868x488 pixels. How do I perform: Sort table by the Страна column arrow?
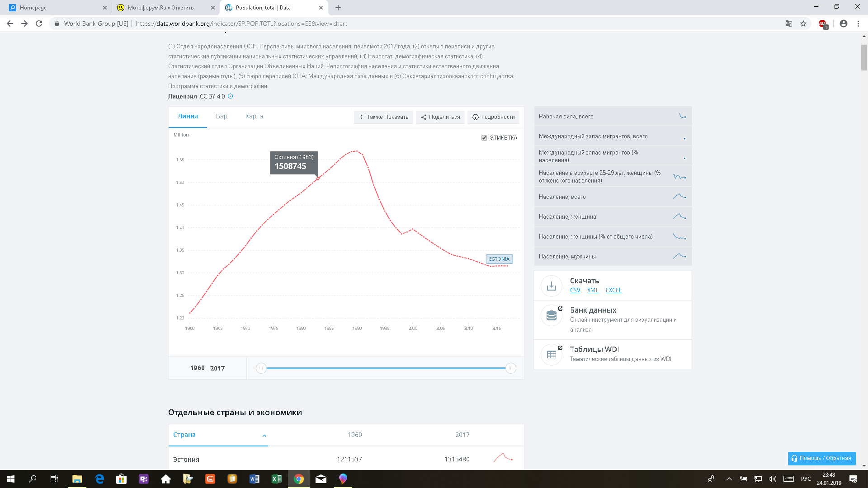point(264,436)
